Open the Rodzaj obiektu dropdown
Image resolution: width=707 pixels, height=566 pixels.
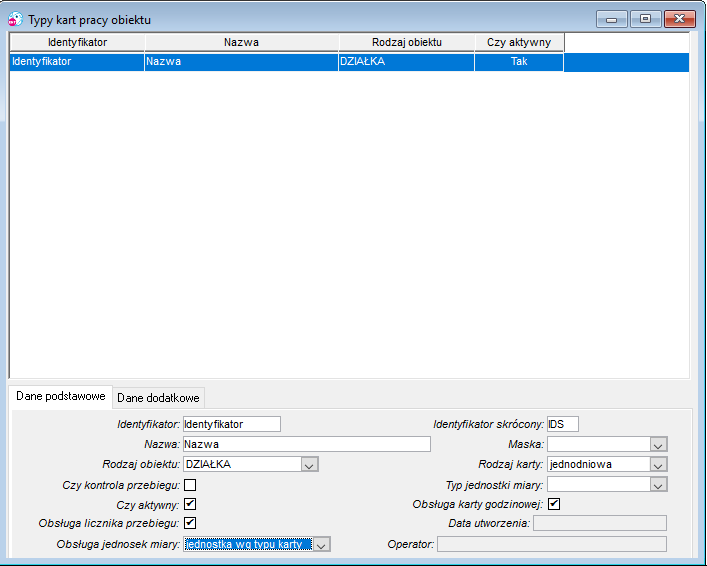click(x=309, y=464)
